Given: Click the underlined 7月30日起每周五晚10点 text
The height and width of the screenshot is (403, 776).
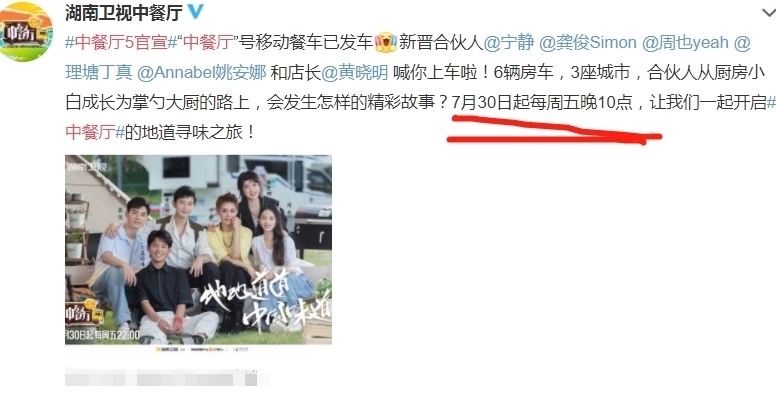Looking at the screenshot, I should click(542, 102).
